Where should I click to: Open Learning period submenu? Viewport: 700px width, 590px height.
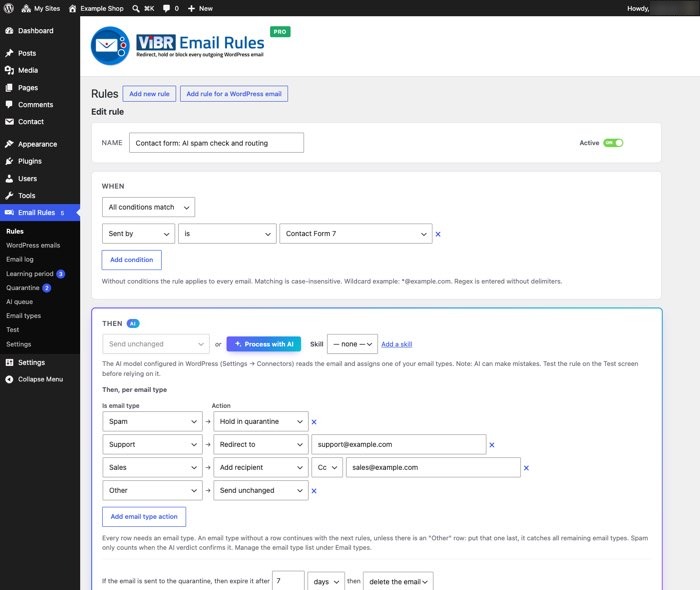point(30,274)
